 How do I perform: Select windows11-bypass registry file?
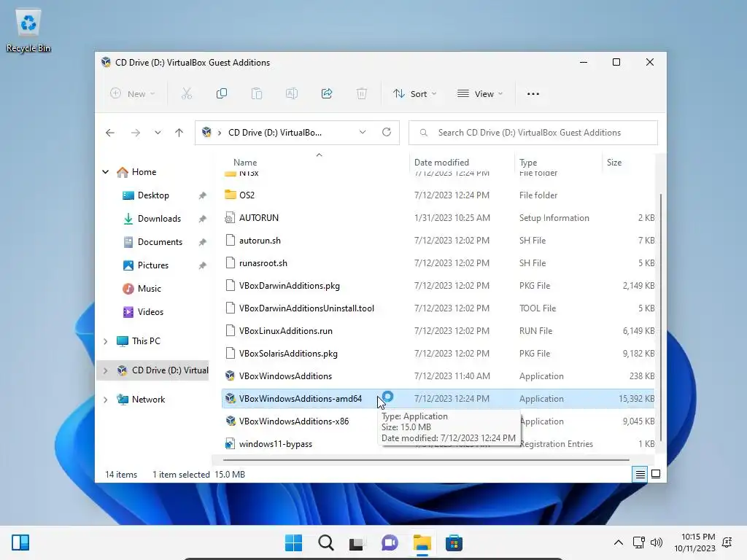click(x=275, y=444)
